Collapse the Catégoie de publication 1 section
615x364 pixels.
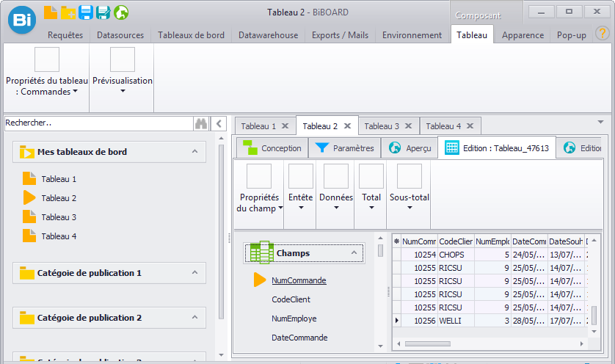[x=195, y=272]
